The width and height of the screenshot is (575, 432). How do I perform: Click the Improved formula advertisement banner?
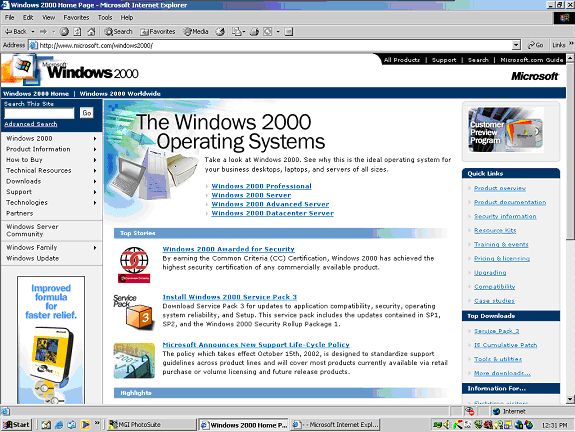tap(51, 340)
